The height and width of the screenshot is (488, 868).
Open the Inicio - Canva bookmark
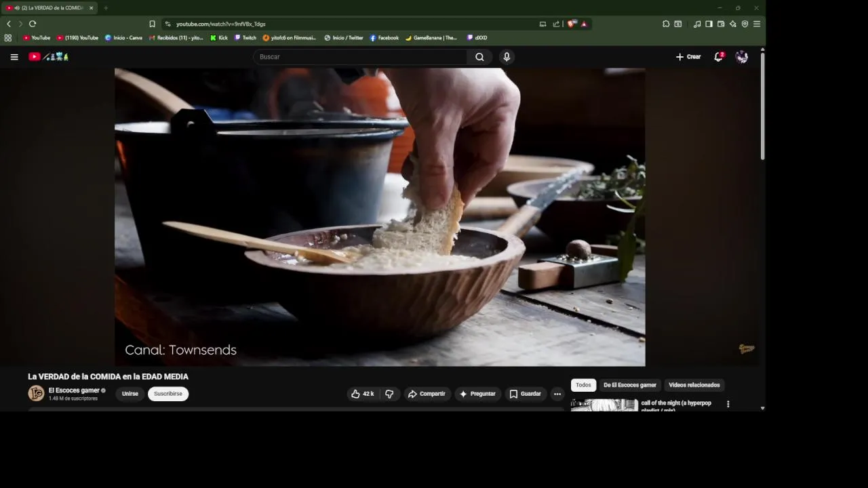tap(123, 38)
